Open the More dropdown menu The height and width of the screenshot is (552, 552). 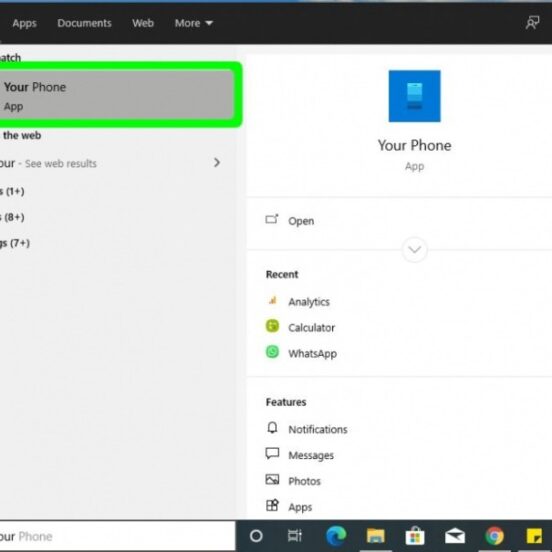194,23
